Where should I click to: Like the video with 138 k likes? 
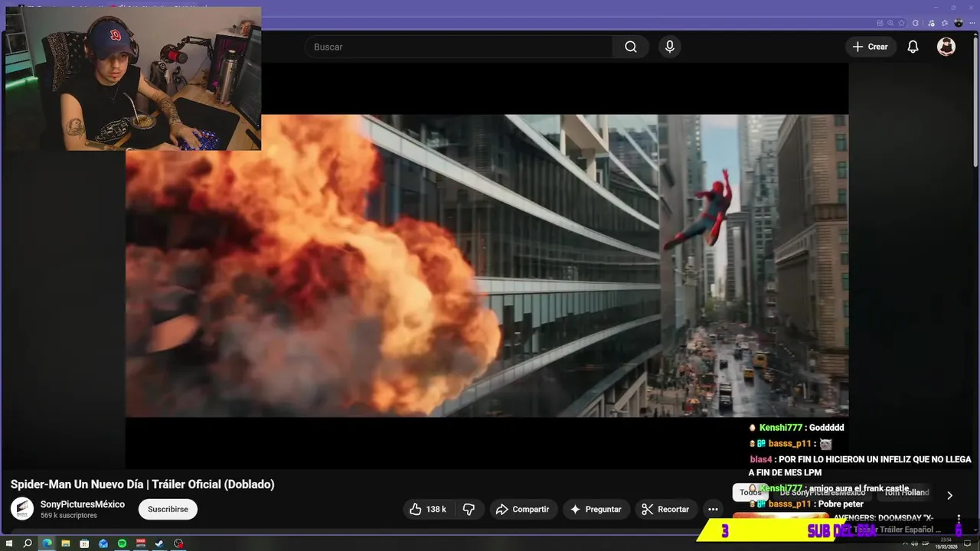pyautogui.click(x=428, y=509)
